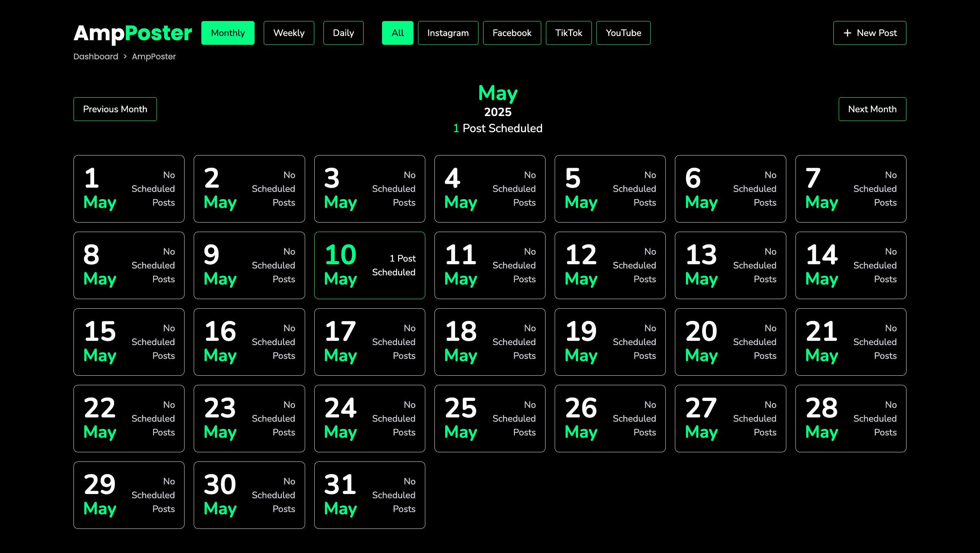Filter posts by Instagram
Image resolution: width=980 pixels, height=553 pixels.
pyautogui.click(x=448, y=33)
